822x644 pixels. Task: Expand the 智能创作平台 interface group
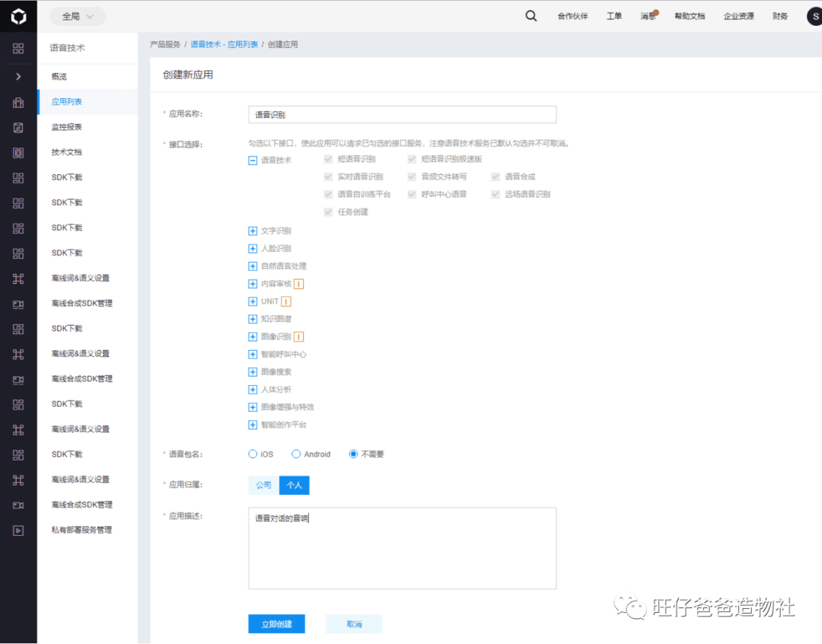253,425
